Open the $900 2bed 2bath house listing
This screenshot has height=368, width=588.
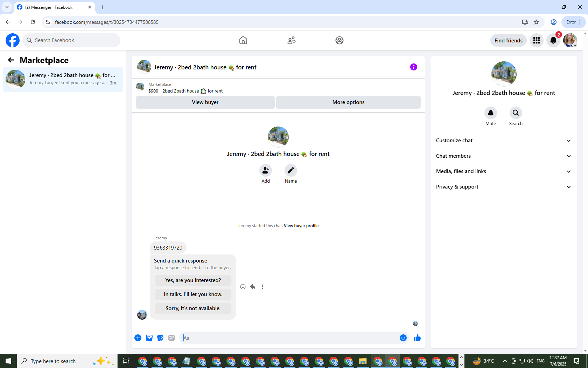[x=185, y=91]
